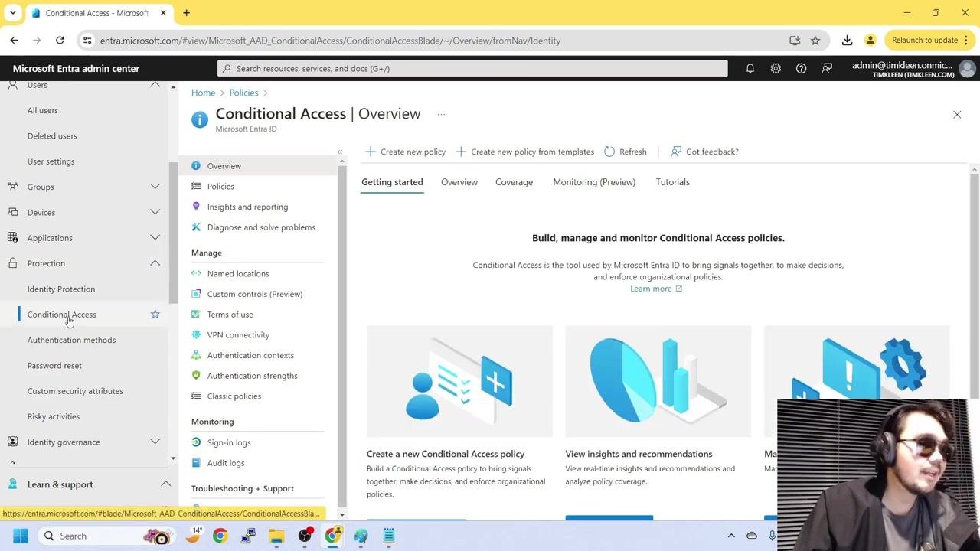The height and width of the screenshot is (551, 980).
Task: Open the browser tab search dropdown arrow
Action: tap(12, 13)
